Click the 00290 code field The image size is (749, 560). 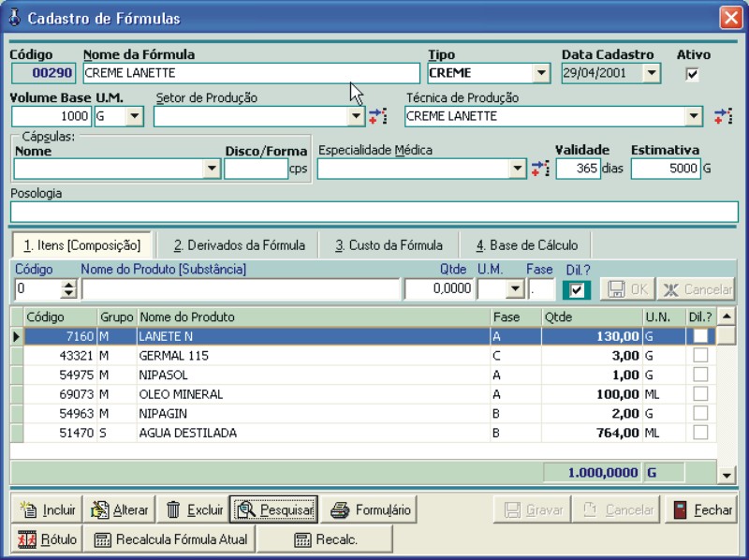pos(43,73)
